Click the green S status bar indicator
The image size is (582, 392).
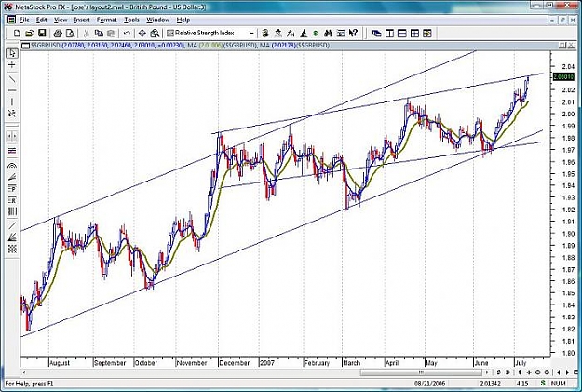543,383
